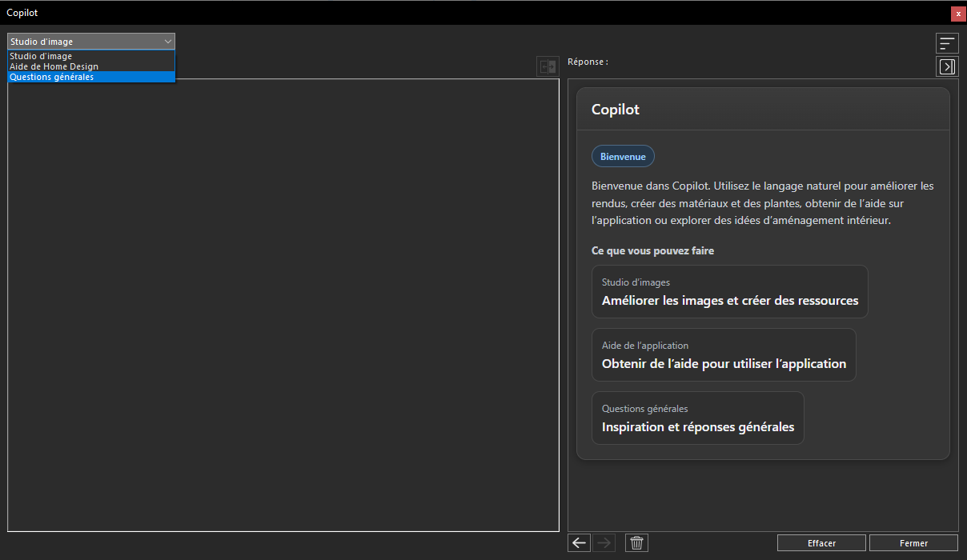Go back with left arrow icon
This screenshot has width=967, height=560.
(x=580, y=543)
